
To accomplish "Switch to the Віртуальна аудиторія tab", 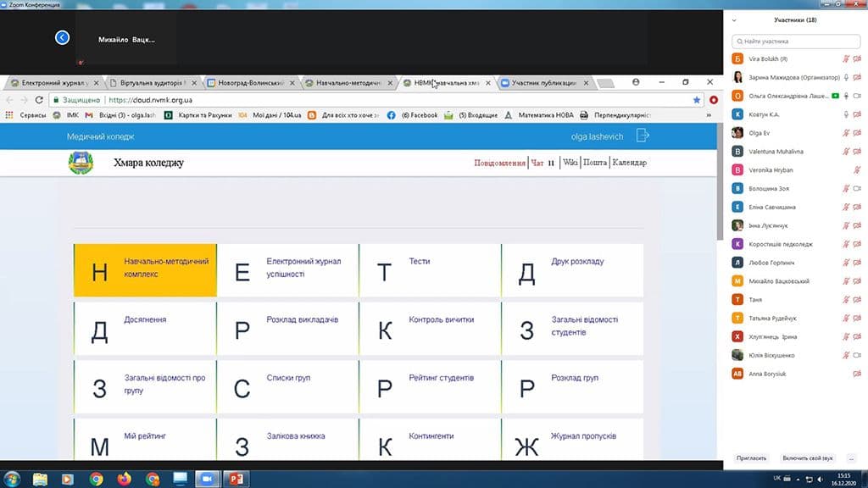I will pyautogui.click(x=151, y=83).
